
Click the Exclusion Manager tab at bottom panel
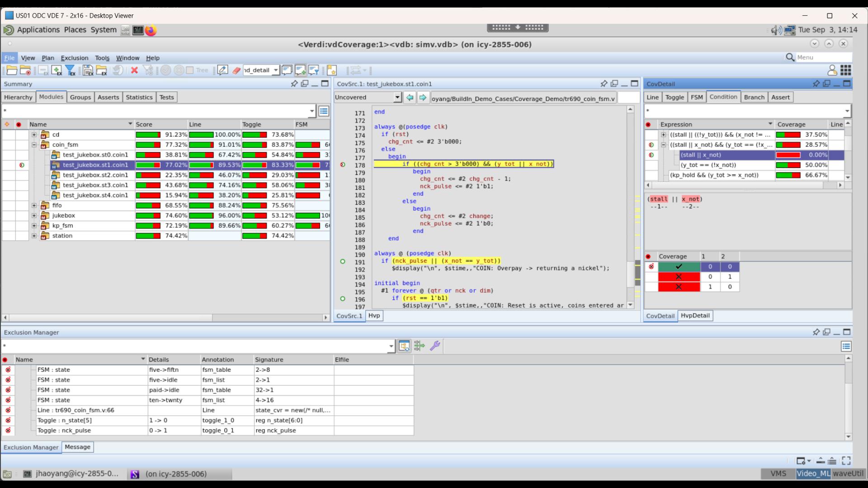31,446
